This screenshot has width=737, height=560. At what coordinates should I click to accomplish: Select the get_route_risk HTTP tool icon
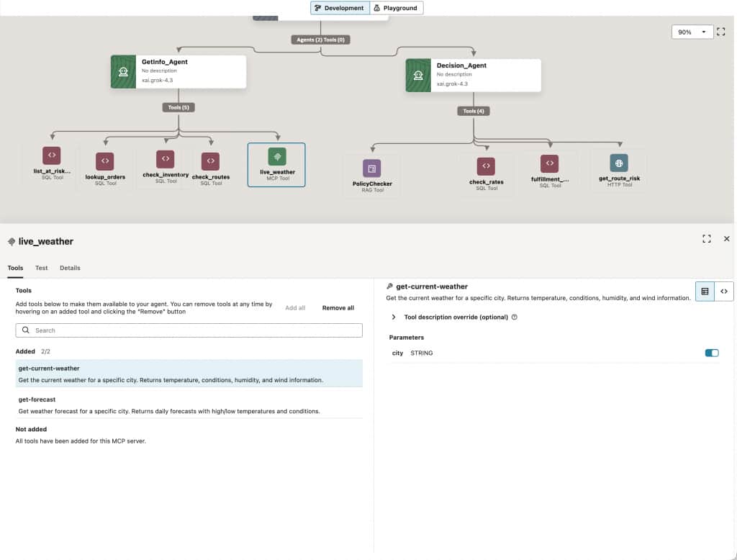click(x=619, y=163)
